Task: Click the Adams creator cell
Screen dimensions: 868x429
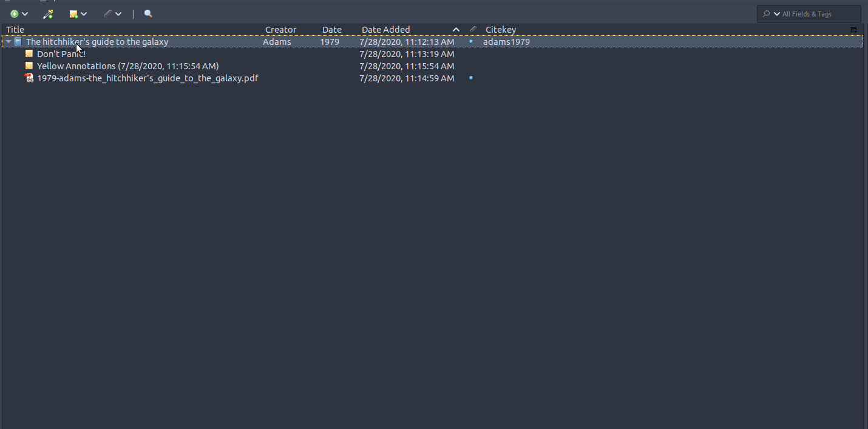Action: pyautogui.click(x=277, y=42)
